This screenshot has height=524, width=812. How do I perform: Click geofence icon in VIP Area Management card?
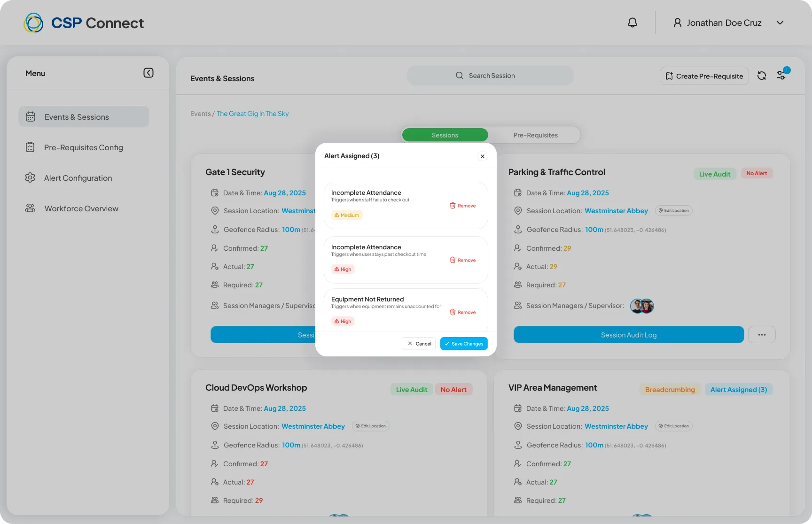tap(518, 445)
